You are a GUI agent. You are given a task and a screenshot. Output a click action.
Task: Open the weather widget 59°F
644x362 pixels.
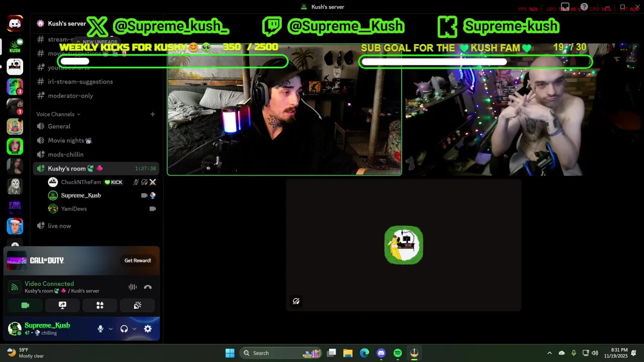(x=26, y=353)
